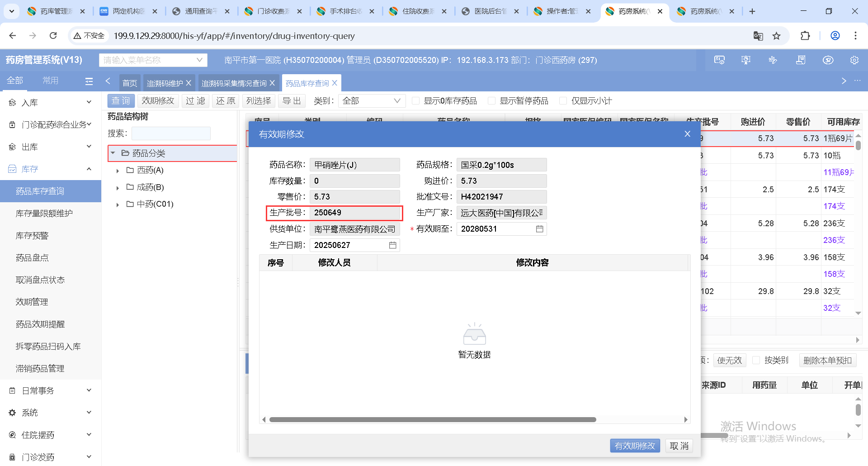
Task: Open the bar chart edit icon in header
Action: click(773, 60)
